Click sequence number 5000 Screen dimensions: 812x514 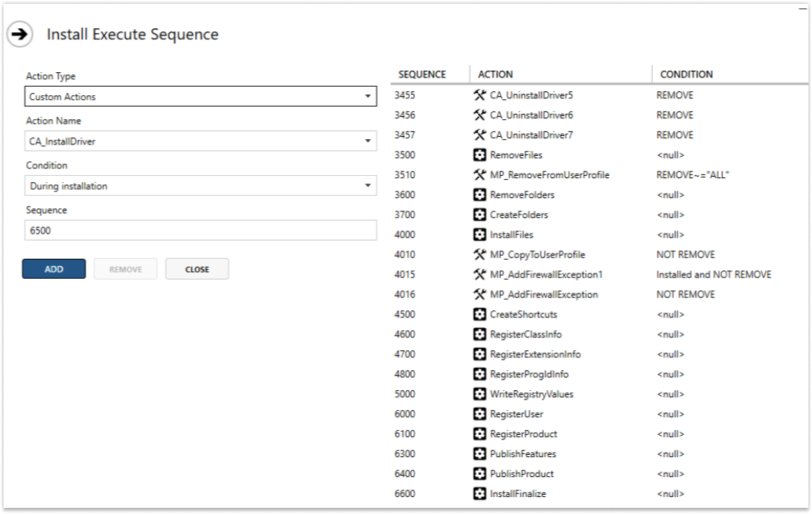(405, 394)
